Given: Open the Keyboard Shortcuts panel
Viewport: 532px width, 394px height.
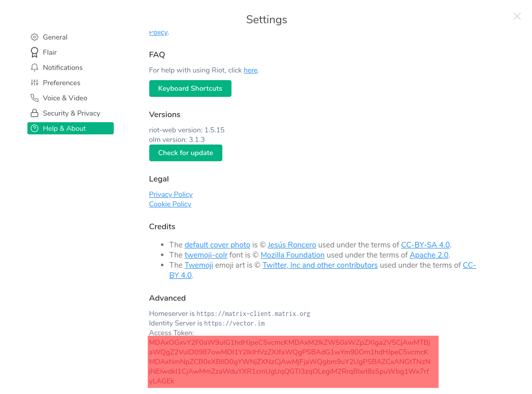Looking at the screenshot, I should pos(190,88).
